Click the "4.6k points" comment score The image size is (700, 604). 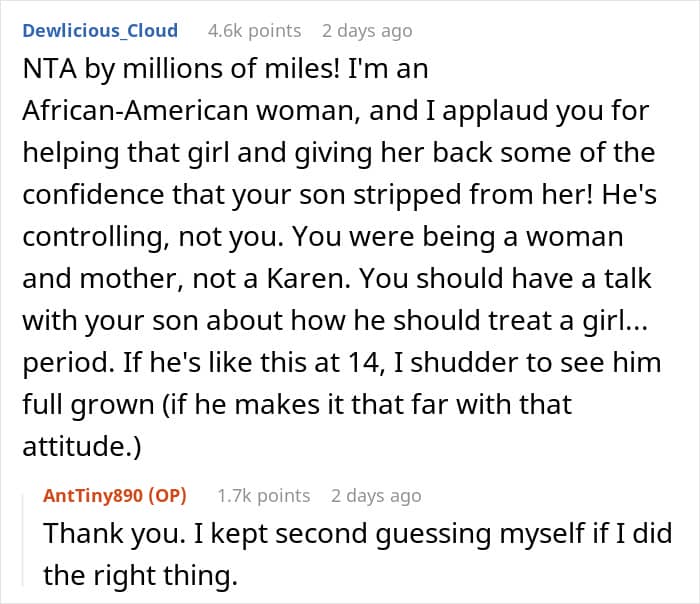[x=254, y=31]
